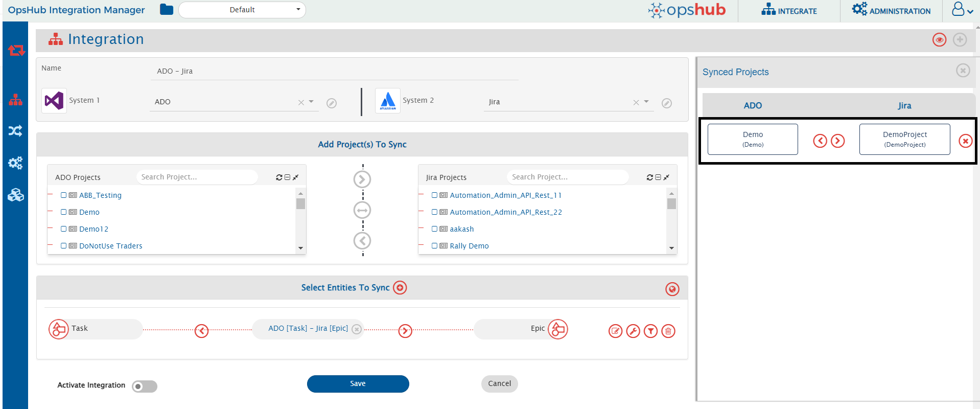Viewport: 980px width, 409px height.
Task: Edit System 1 ADO configuration icon
Action: coord(332,103)
